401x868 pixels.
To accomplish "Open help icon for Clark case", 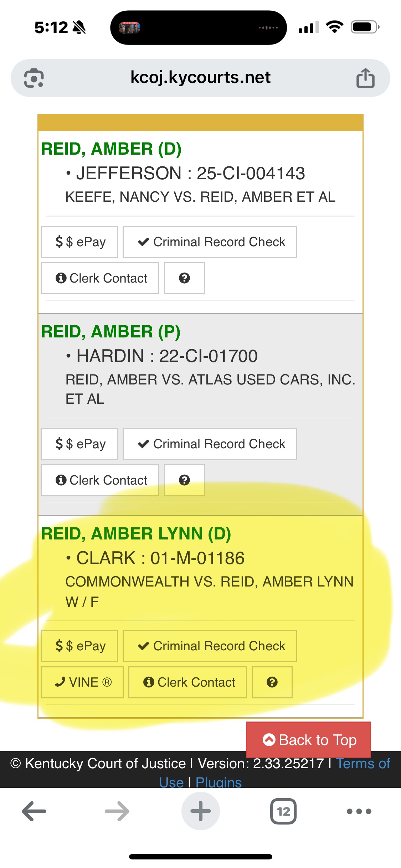I will tap(272, 682).
